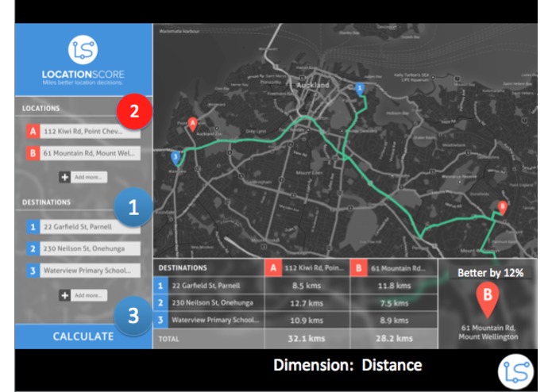This screenshot has width=552, height=392.
Task: Click the 7.5 kms cell
Action: pyautogui.click(x=394, y=302)
